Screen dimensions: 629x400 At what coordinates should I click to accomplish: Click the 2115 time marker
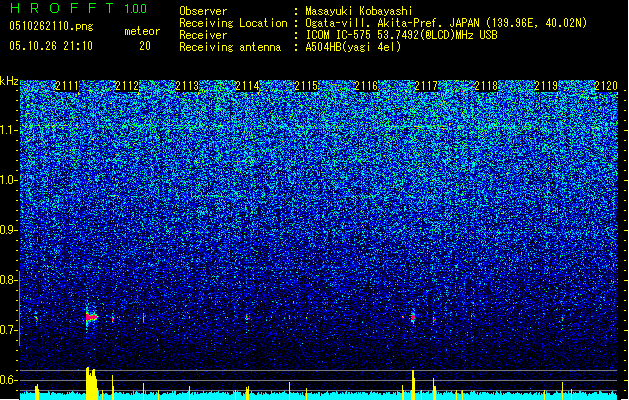coord(306,86)
